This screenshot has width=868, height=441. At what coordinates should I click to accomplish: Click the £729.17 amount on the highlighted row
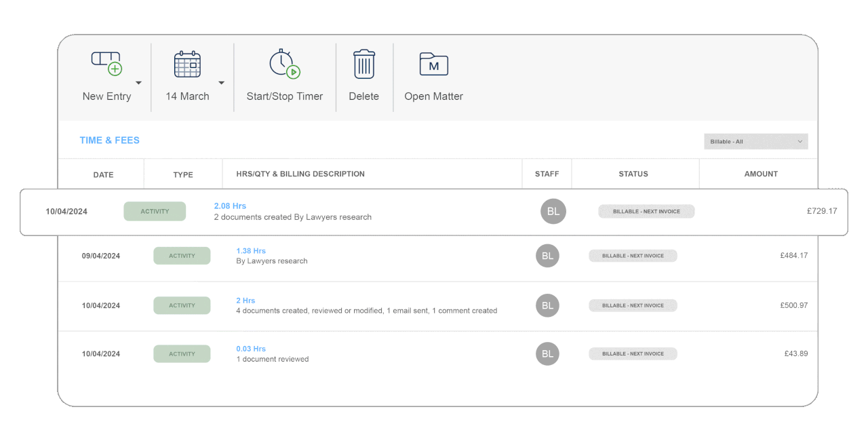click(x=822, y=211)
